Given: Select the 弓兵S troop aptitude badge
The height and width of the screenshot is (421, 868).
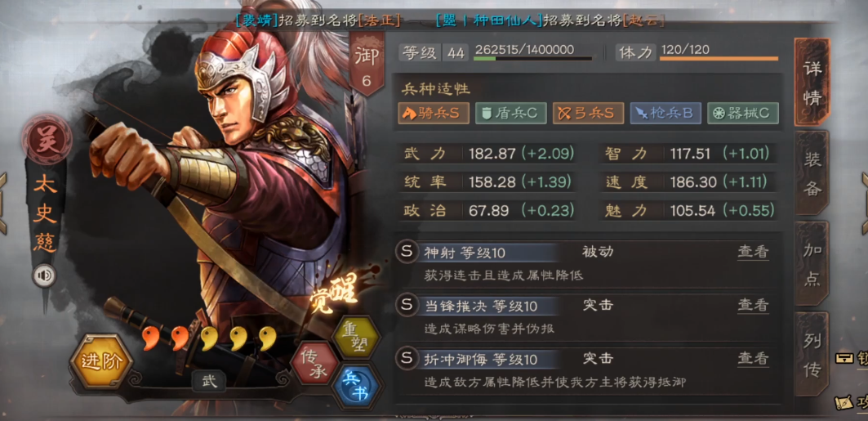Looking at the screenshot, I should (589, 113).
